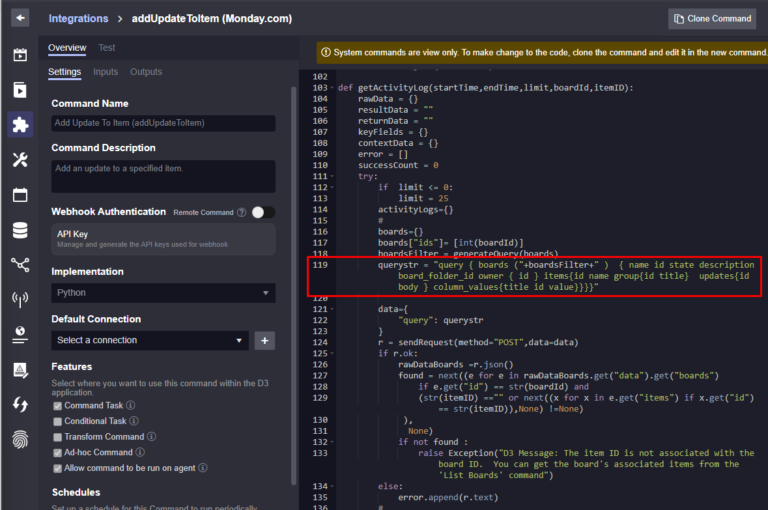This screenshot has height=510, width=768.
Task: Click the Clone Command button
Action: click(712, 19)
